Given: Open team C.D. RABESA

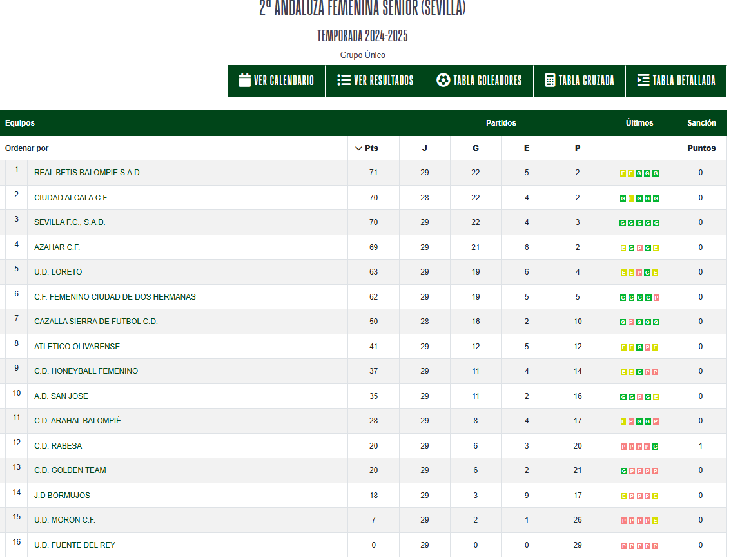Looking at the screenshot, I should (58, 446).
